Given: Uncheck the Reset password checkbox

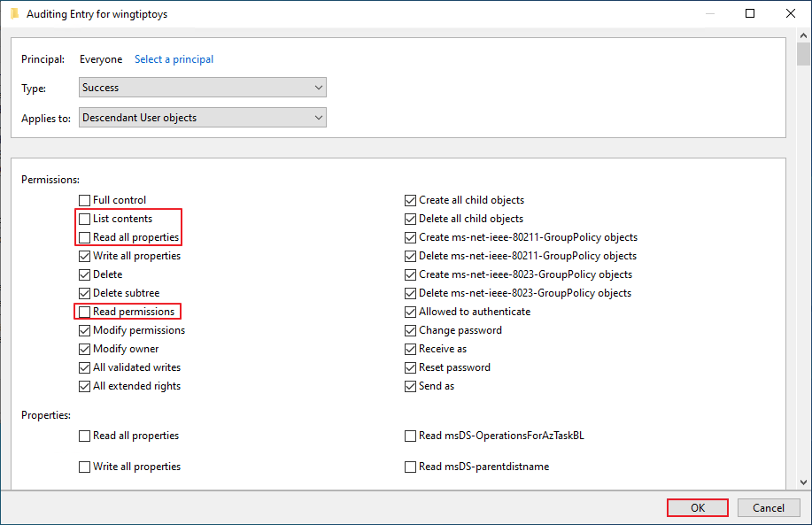Looking at the screenshot, I should click(x=410, y=367).
